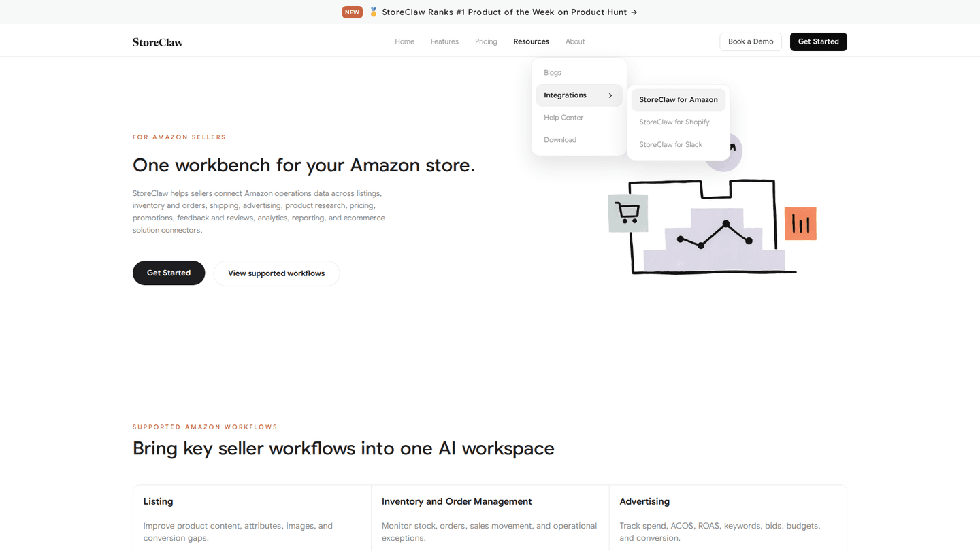This screenshot has height=551, width=980.
Task: Click the Integrations chevron arrow
Action: [610, 95]
